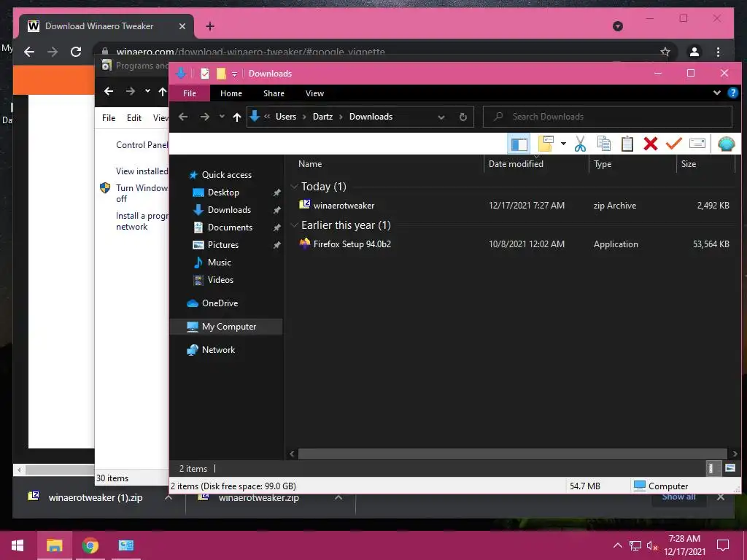Sort by the Size column header
The image size is (747, 560).
point(689,164)
